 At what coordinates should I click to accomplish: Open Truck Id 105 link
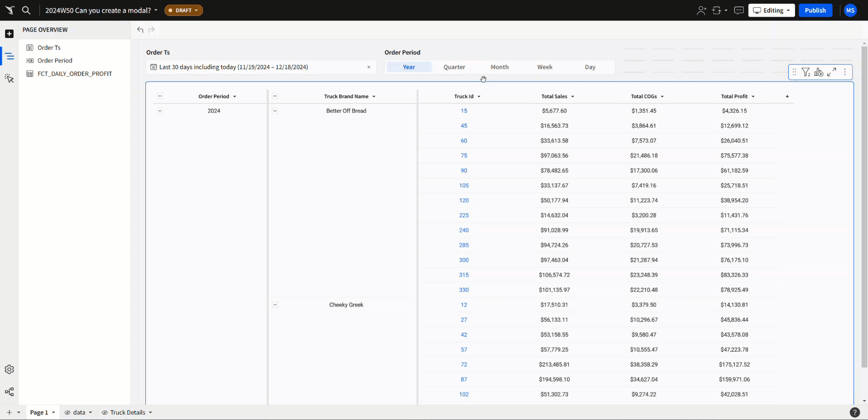click(463, 186)
